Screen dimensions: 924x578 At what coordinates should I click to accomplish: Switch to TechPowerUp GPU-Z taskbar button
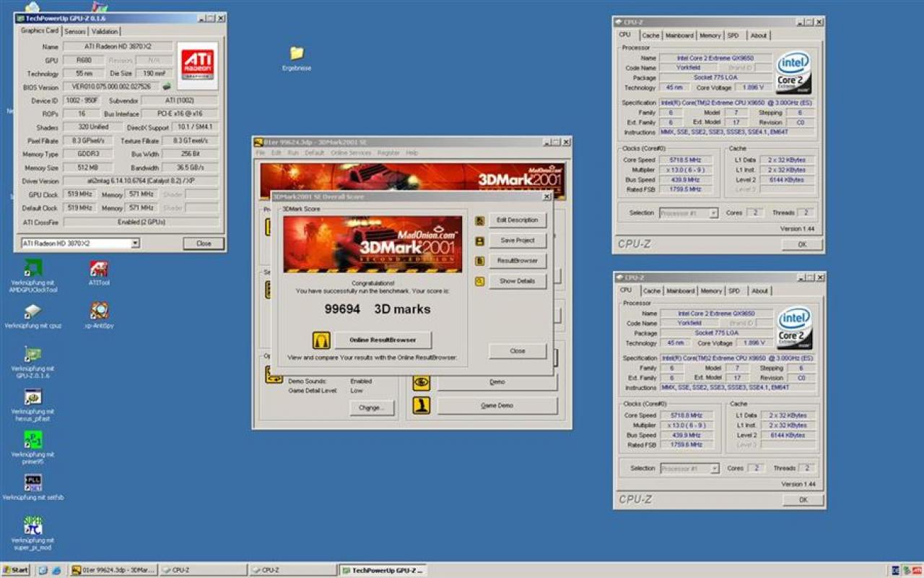(x=383, y=570)
